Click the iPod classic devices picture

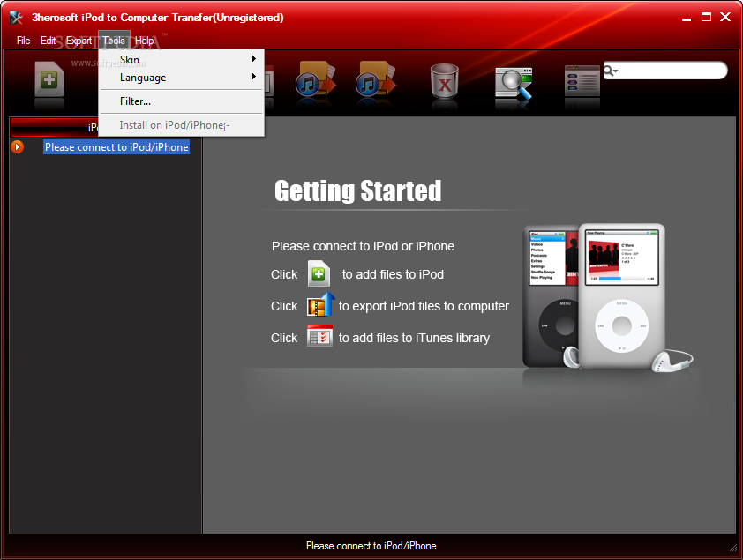coord(607,299)
